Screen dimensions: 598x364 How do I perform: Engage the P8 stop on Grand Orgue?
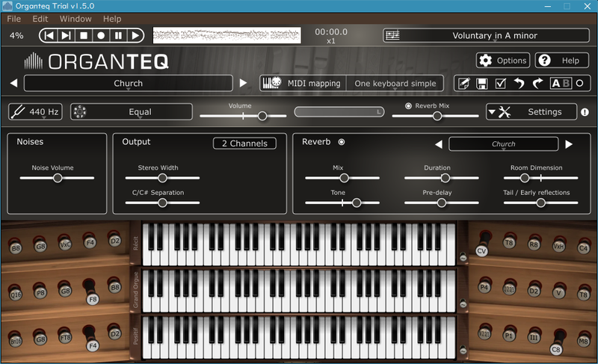(40, 292)
